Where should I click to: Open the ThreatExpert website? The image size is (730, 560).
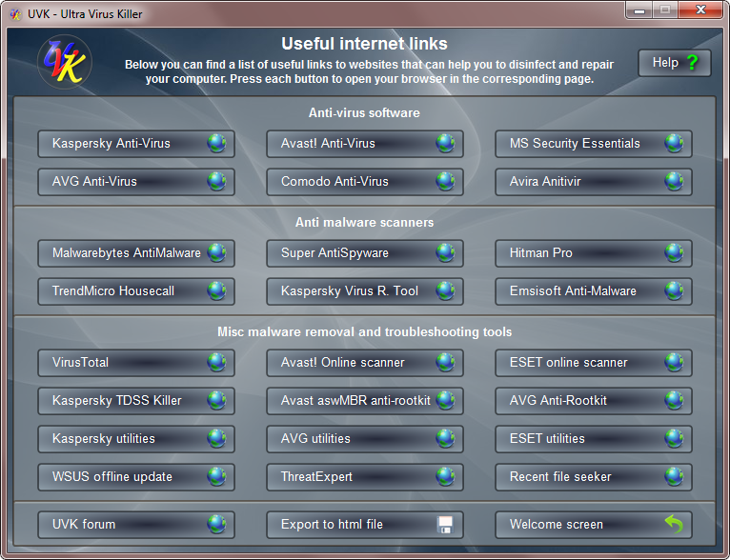pyautogui.click(x=365, y=477)
